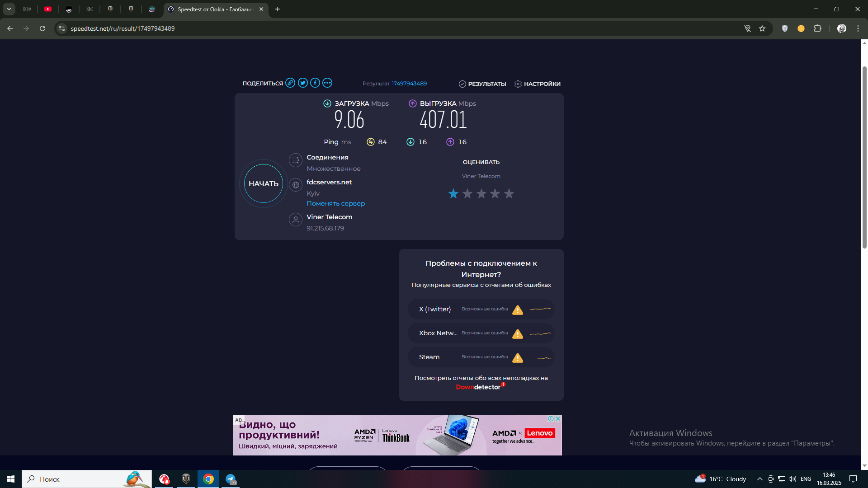Click the Соединения connections icon

pyautogui.click(x=296, y=160)
